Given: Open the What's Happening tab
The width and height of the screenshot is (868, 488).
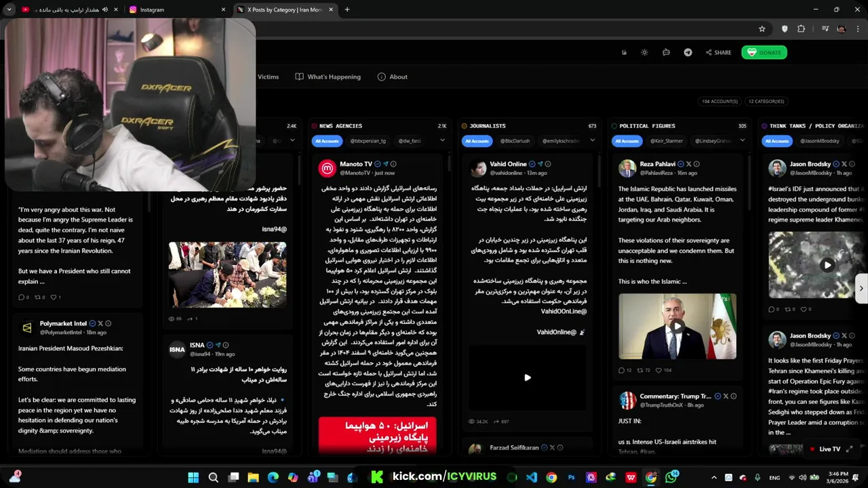Looking at the screenshot, I should (x=328, y=77).
